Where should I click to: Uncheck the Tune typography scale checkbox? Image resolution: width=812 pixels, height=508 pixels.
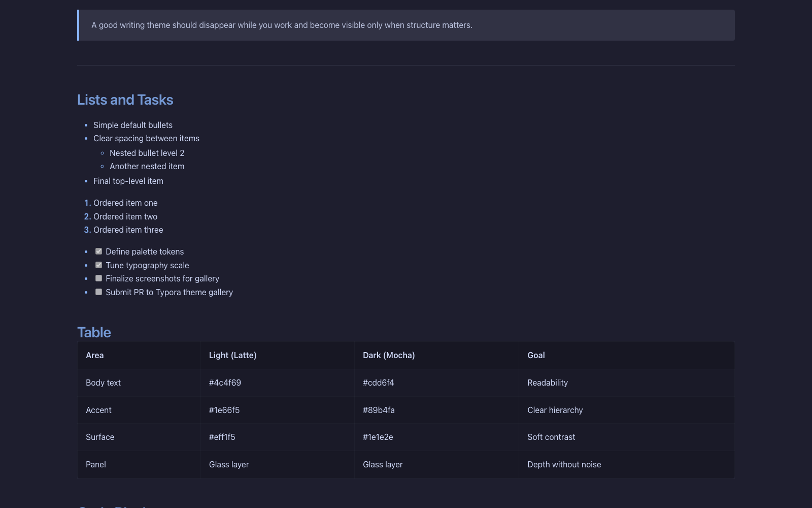pos(99,265)
